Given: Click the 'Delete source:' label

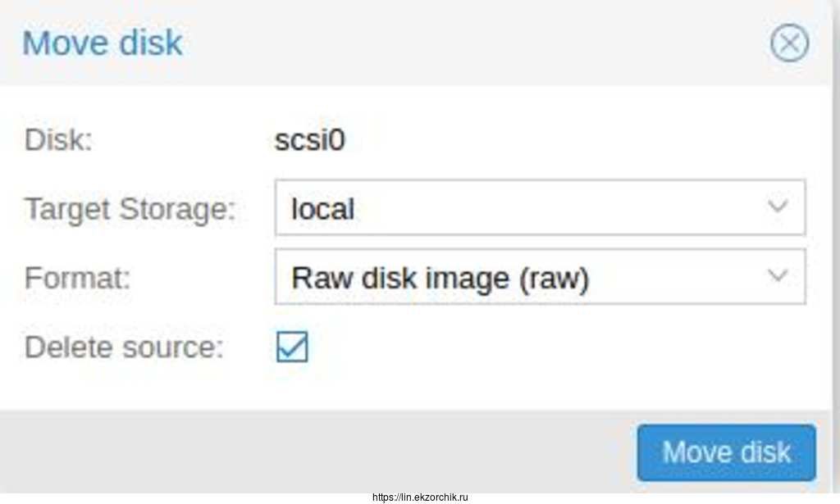Looking at the screenshot, I should coord(124,347).
